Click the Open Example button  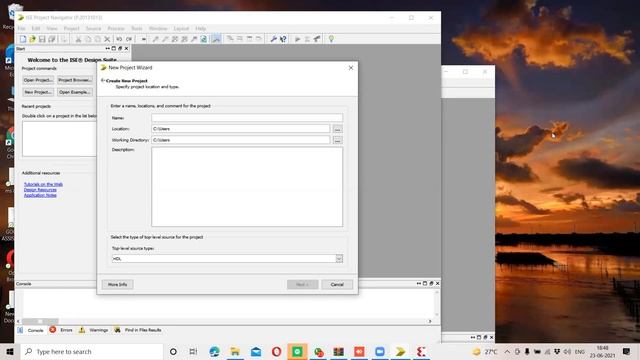[75, 92]
